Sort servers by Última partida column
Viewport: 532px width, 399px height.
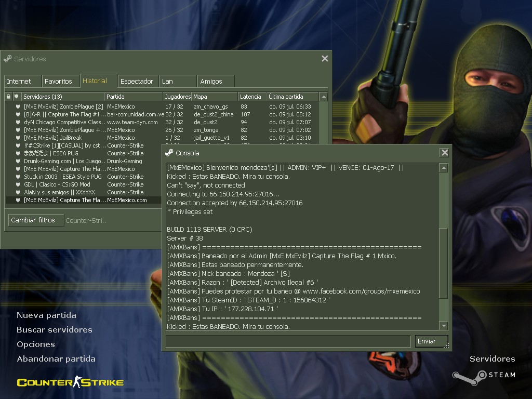click(x=292, y=97)
